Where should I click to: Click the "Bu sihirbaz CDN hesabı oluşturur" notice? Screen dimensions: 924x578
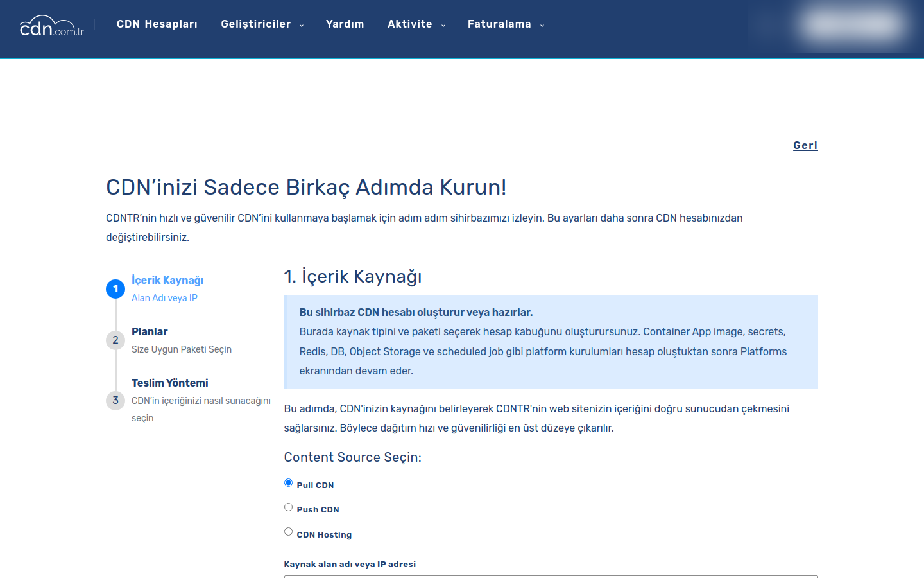tap(551, 342)
